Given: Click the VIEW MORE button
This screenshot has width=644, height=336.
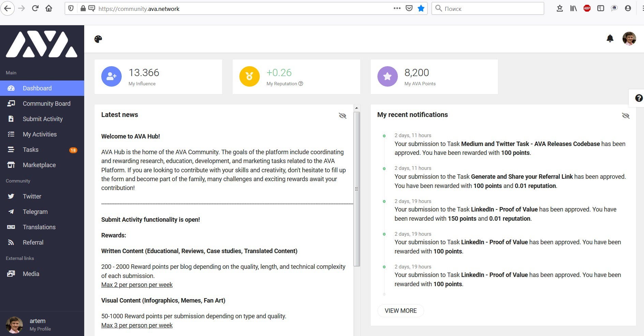Looking at the screenshot, I should tap(401, 311).
